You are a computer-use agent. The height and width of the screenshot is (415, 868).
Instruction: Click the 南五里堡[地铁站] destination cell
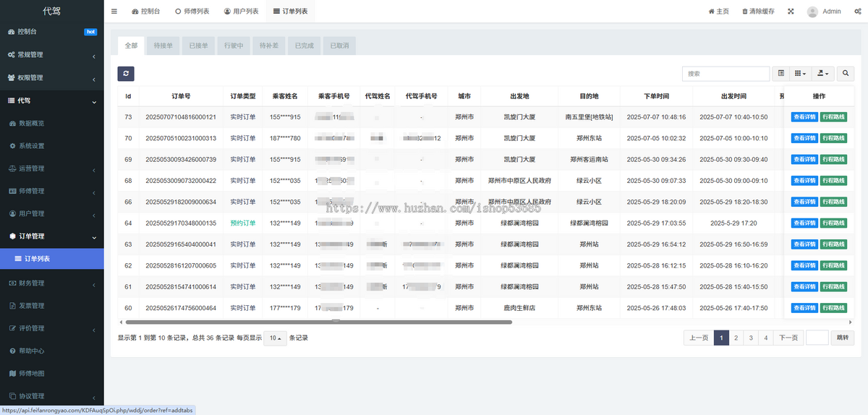[589, 117]
